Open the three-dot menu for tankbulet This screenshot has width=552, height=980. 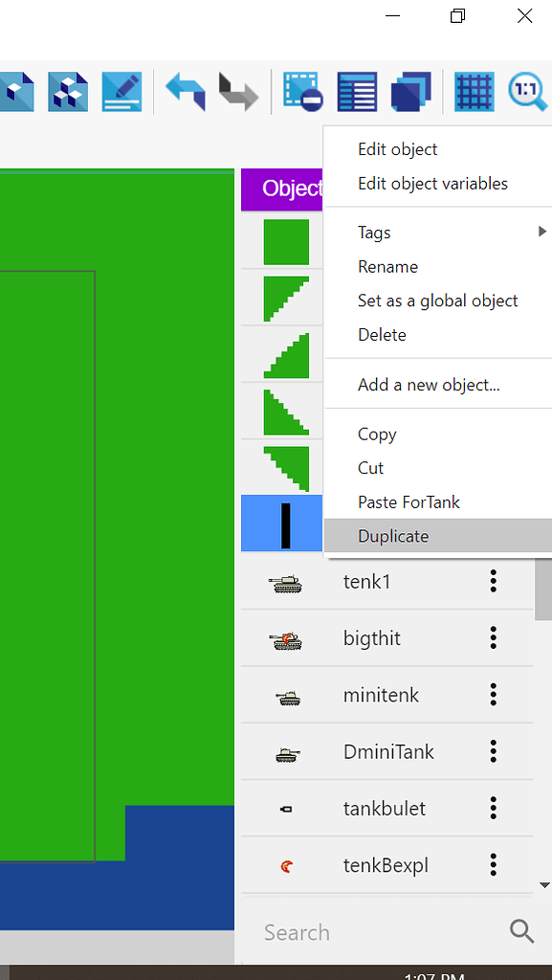494,808
